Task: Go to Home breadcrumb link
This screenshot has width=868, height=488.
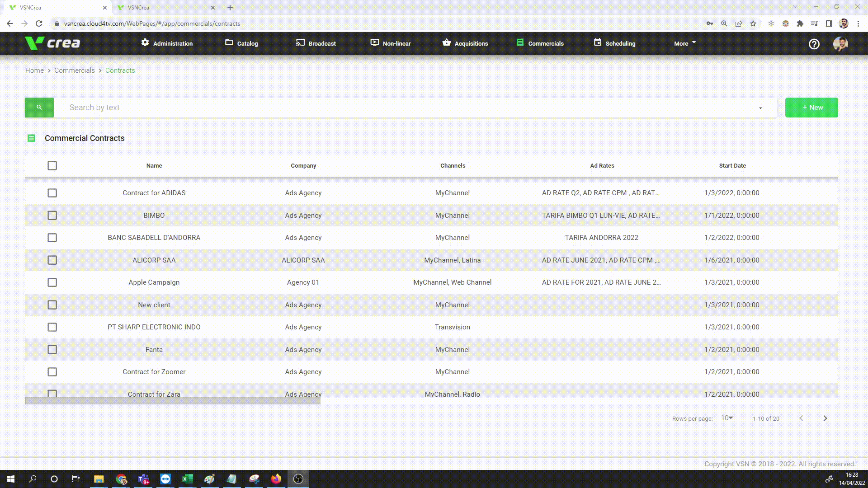Action: 34,70
